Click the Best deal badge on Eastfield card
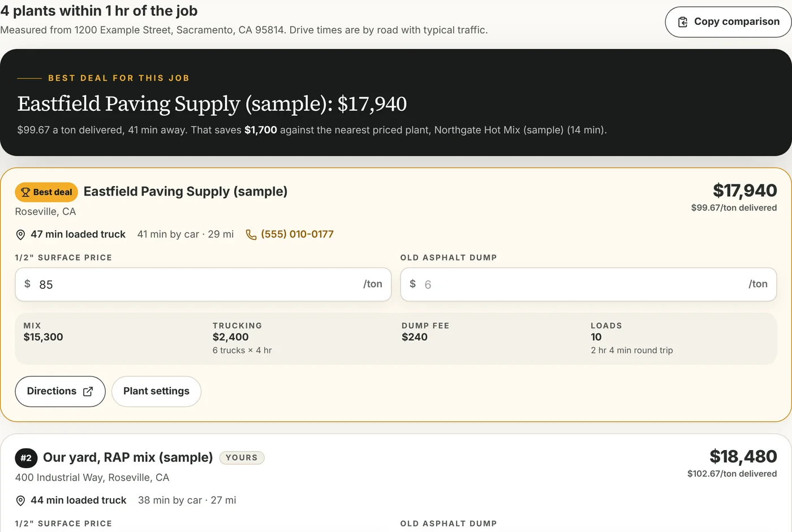The height and width of the screenshot is (532, 792). (46, 192)
